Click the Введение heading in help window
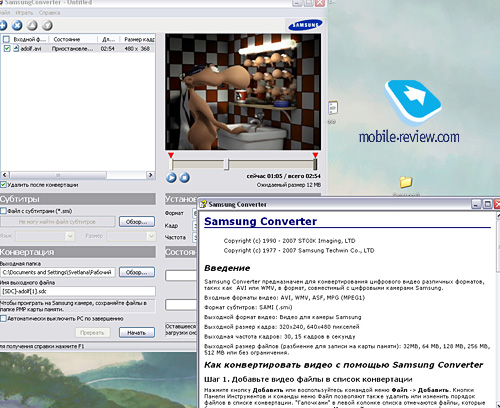Screen dimensions: 500x408 pos(227,268)
